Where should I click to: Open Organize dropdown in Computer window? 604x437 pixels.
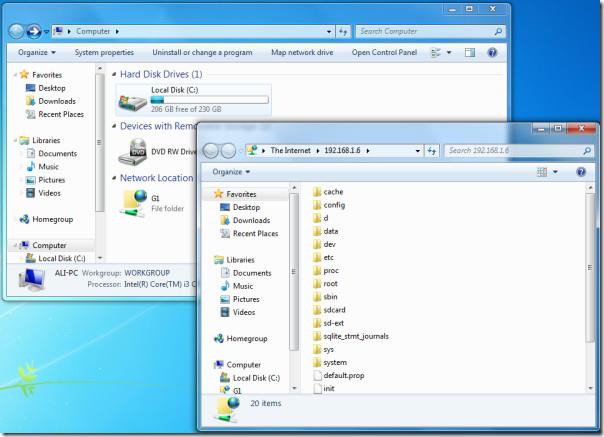(36, 52)
